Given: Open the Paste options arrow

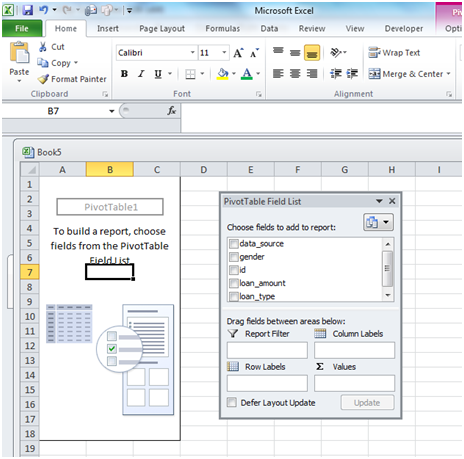Looking at the screenshot, I should [x=19, y=81].
